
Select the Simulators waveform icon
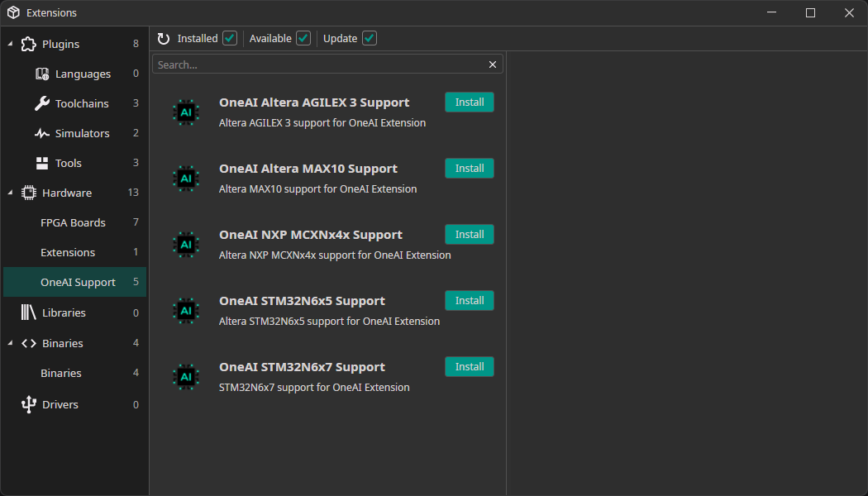[x=41, y=132]
